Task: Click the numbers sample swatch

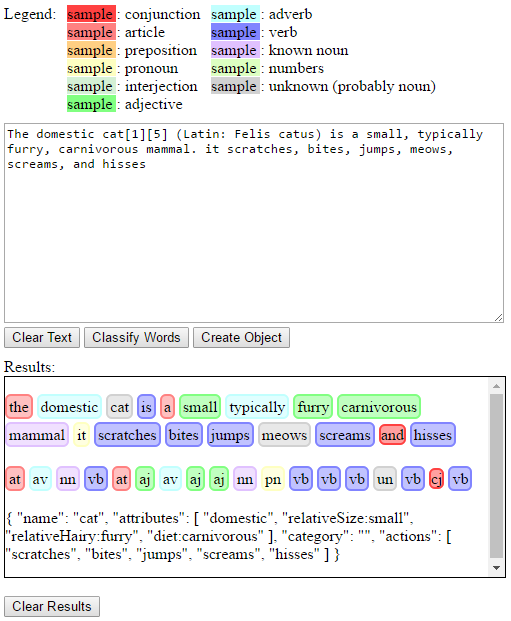Action: [235, 69]
